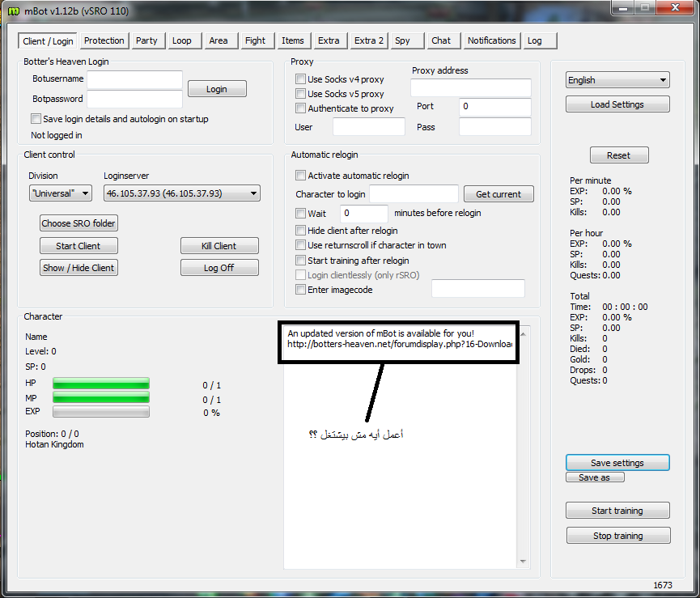The height and width of the screenshot is (598, 700).
Task: Check Use Socks v5 proxy
Action: [x=300, y=94]
